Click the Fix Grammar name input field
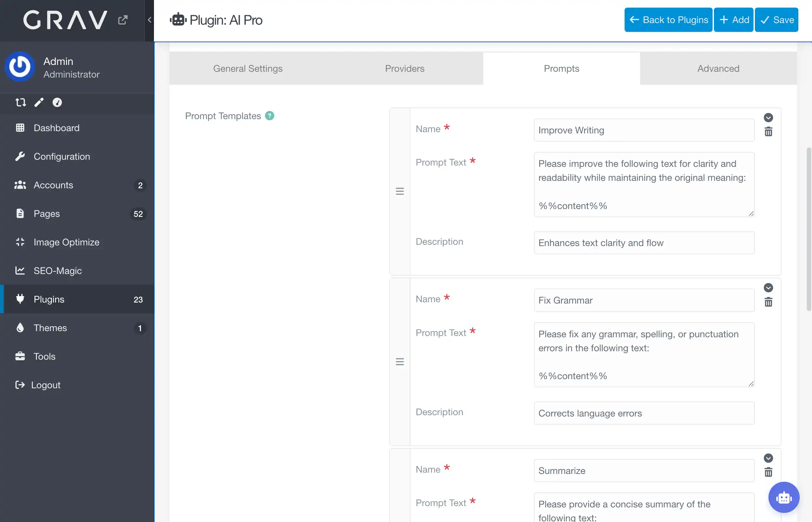Screen dimensions: 812x522 coord(644,300)
